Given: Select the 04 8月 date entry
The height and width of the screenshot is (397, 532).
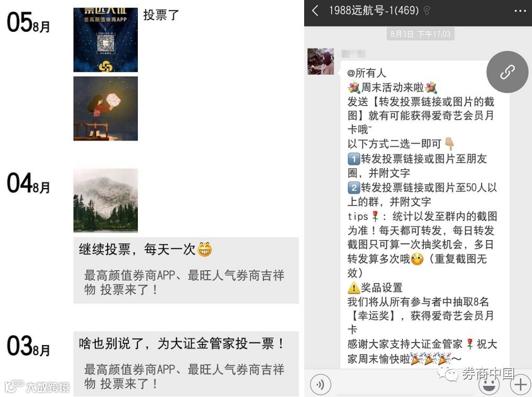Looking at the screenshot, I should point(29,183).
